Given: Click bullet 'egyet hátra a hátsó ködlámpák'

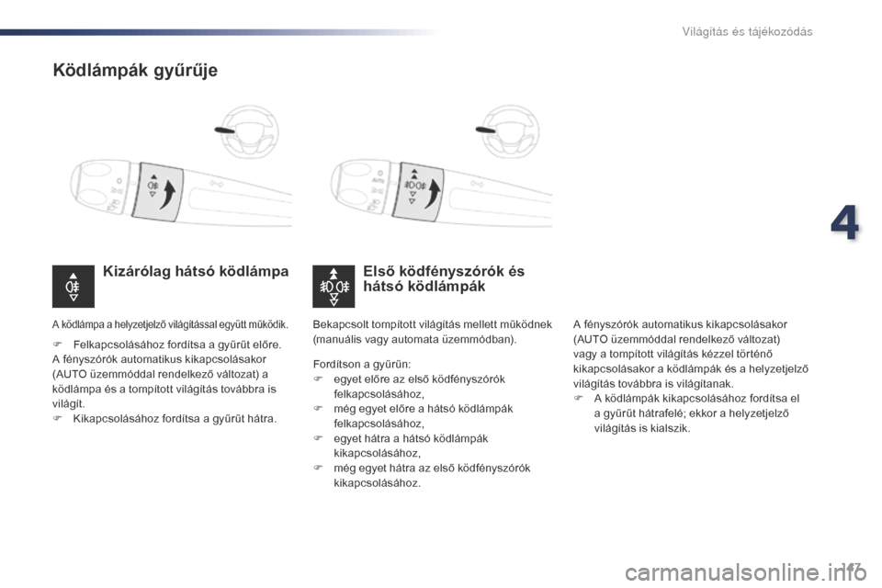Looking at the screenshot, I should [x=411, y=439].
